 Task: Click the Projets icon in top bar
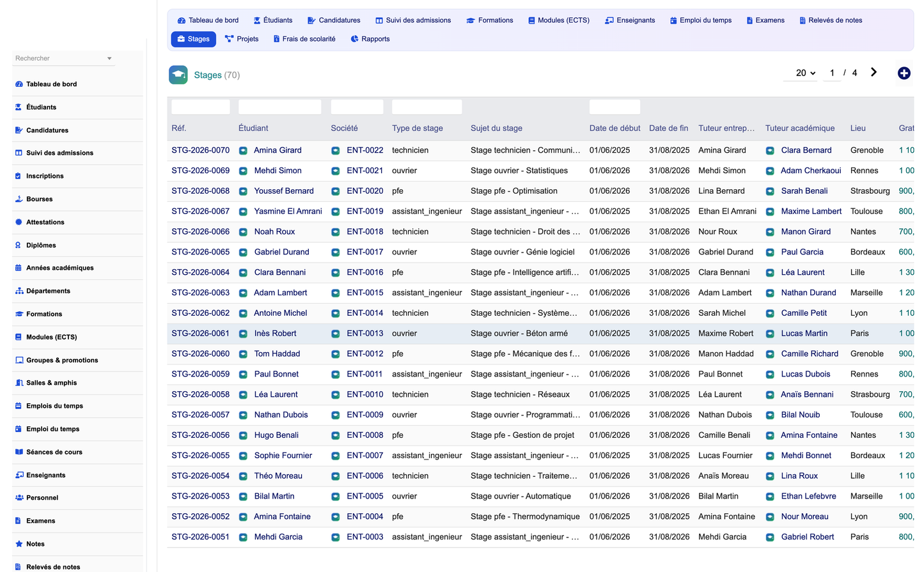click(229, 39)
